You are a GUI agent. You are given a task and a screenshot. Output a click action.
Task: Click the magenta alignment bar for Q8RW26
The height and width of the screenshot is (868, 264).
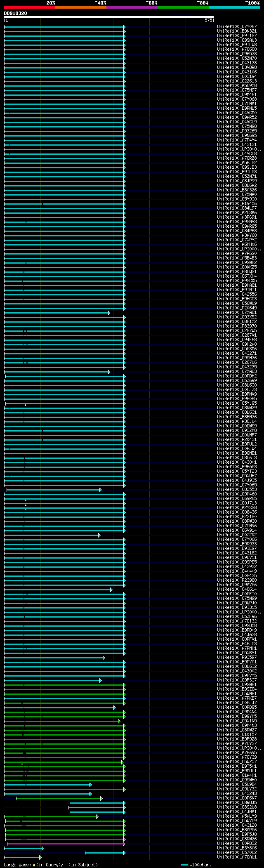65,839
